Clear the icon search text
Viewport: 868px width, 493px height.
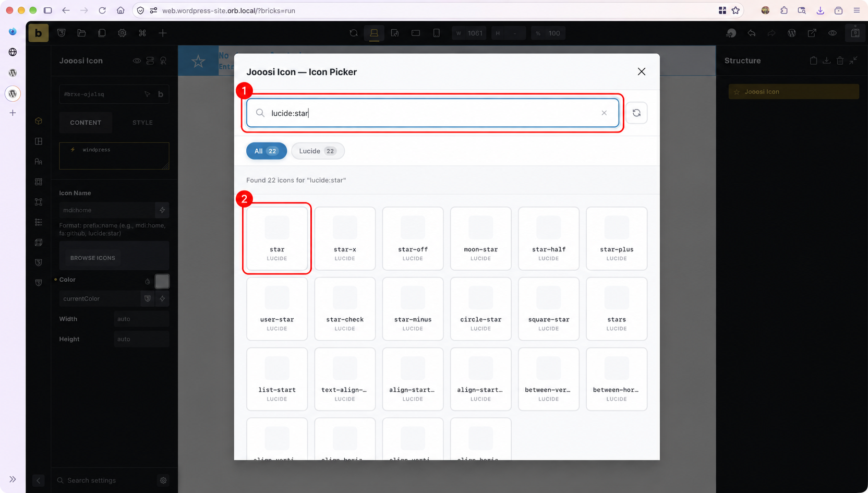tap(604, 113)
